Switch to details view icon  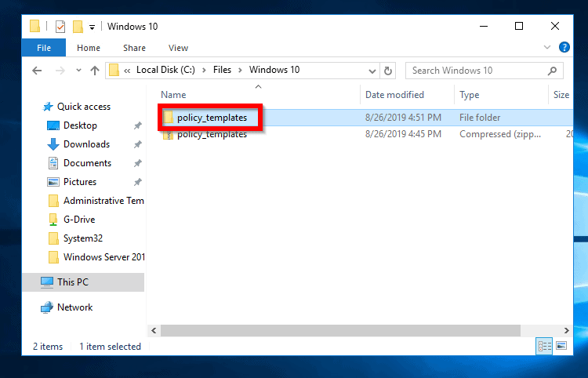pyautogui.click(x=545, y=346)
